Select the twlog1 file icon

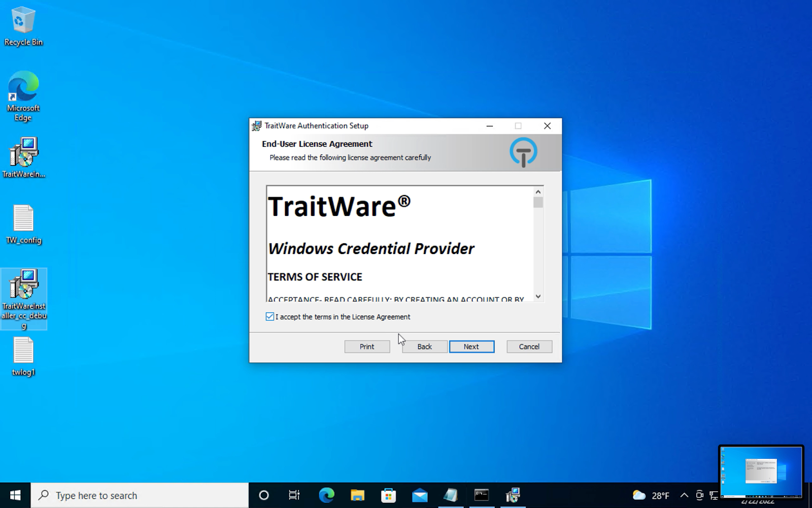pyautogui.click(x=23, y=357)
